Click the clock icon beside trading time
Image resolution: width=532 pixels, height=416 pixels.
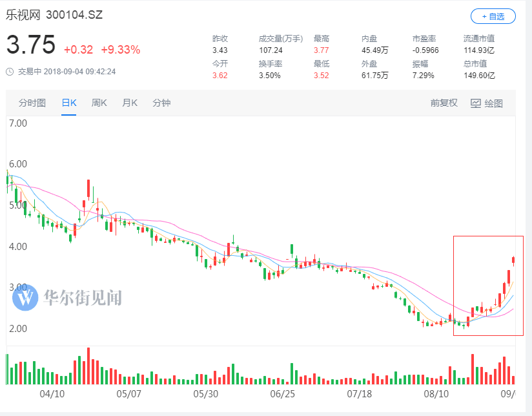[10, 72]
